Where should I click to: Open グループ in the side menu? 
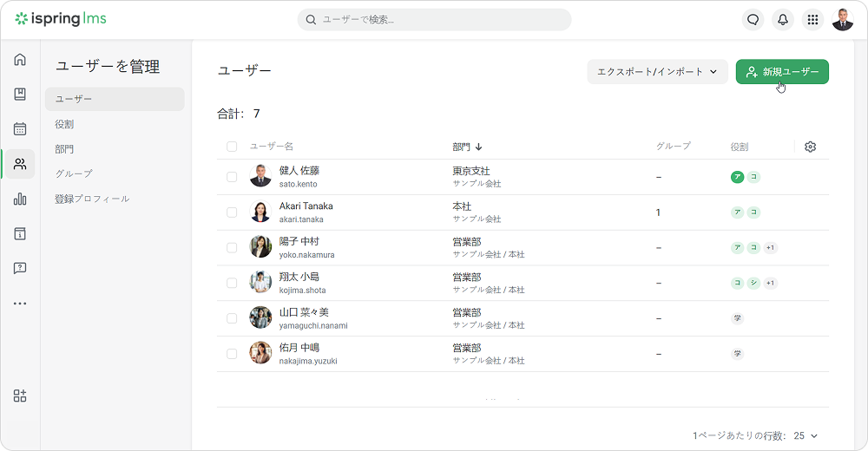(73, 173)
